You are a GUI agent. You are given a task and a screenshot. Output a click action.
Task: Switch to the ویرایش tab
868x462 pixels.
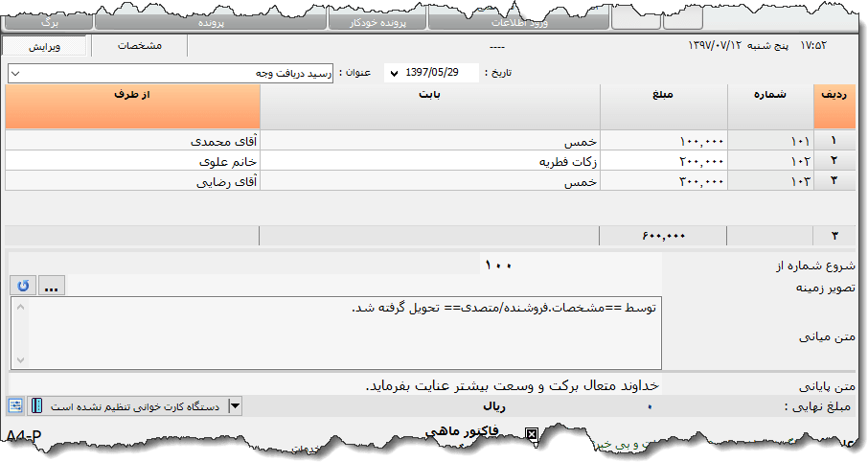pos(44,47)
